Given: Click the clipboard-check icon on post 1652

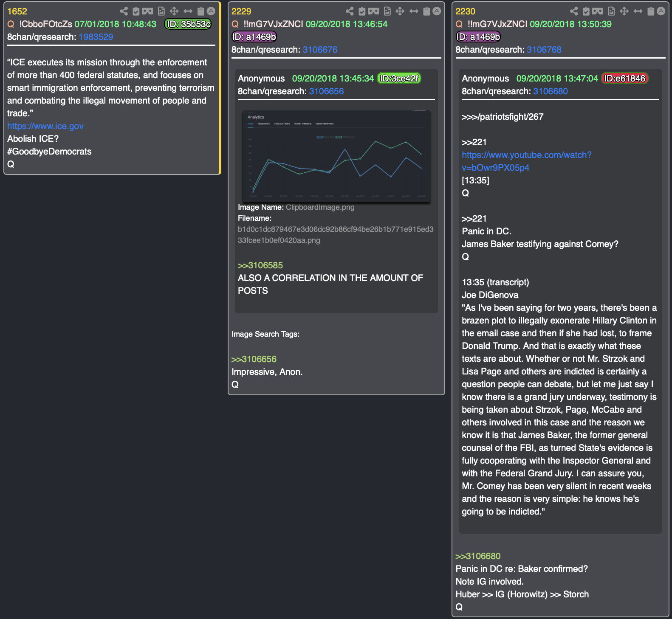Looking at the screenshot, I should [136, 11].
